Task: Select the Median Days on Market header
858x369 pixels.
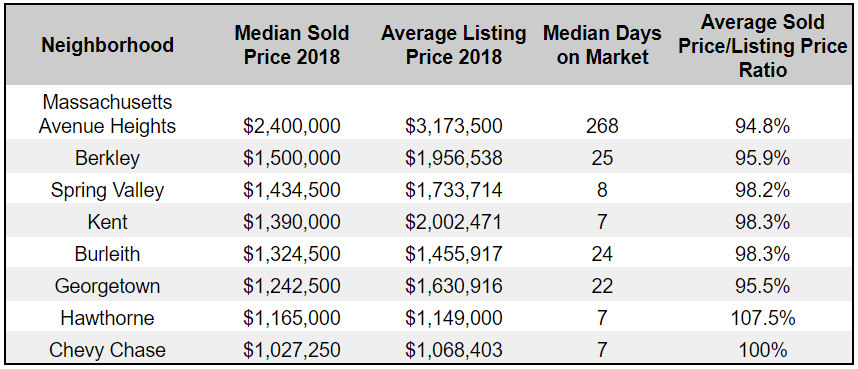Action: 602,44
